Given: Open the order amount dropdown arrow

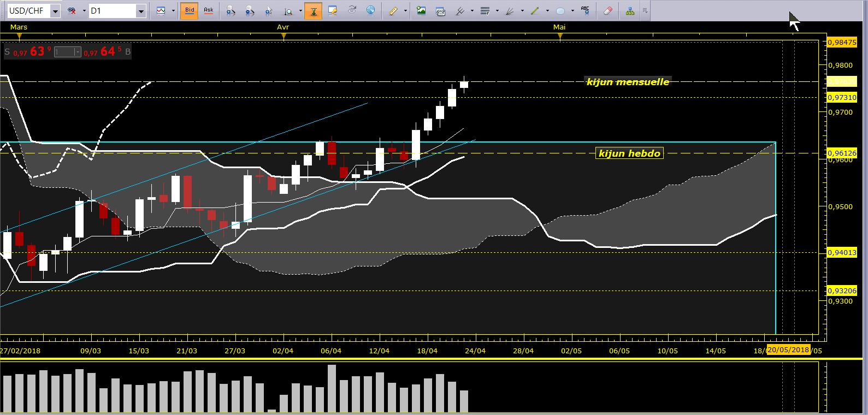Looking at the screenshot, I should point(78,52).
